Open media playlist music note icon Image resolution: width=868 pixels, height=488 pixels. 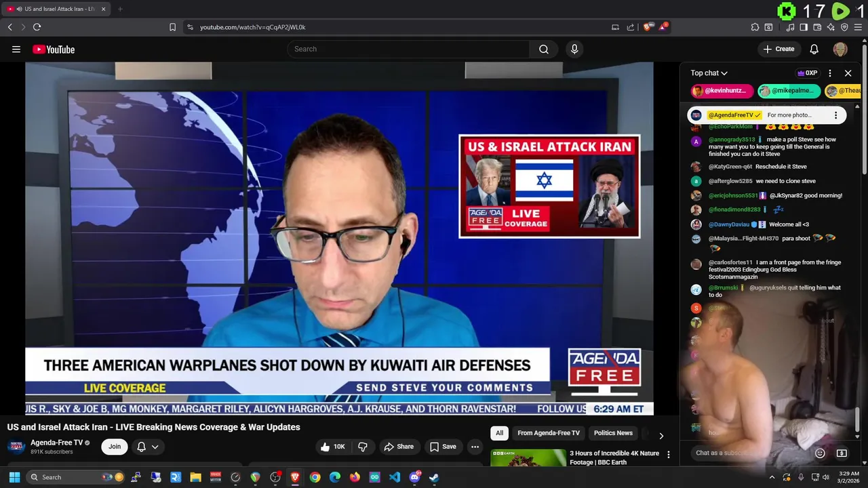(790, 27)
